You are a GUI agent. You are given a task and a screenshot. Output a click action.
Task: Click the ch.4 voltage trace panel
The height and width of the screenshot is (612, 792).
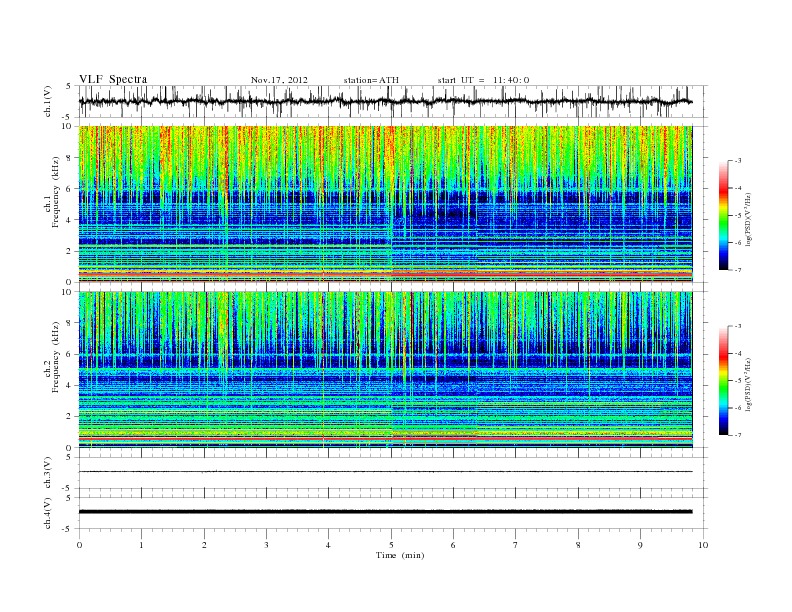(x=393, y=513)
